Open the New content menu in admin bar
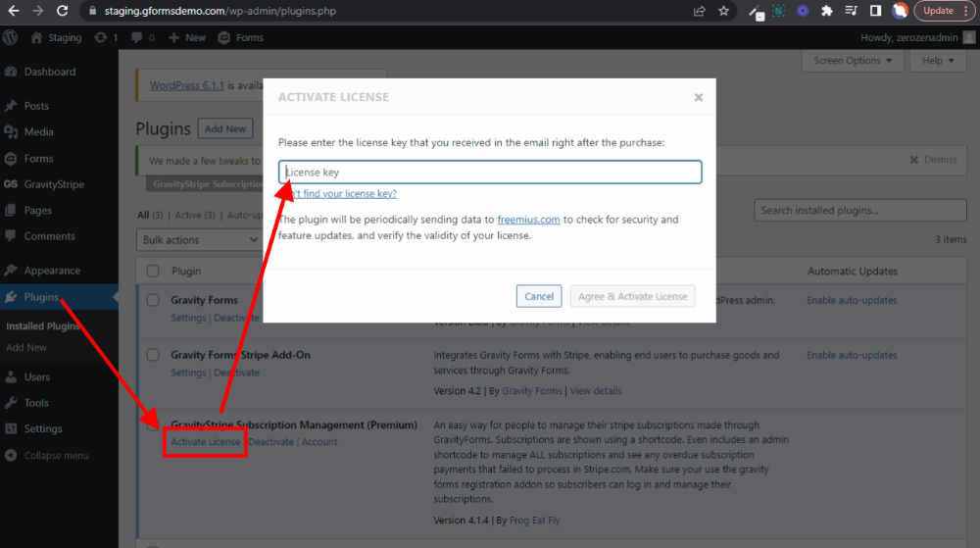980x548 pixels. [187, 37]
